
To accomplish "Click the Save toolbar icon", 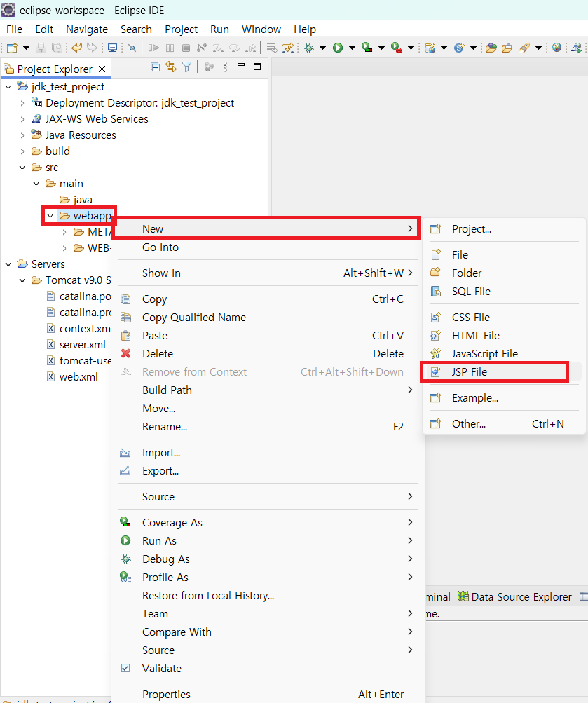I will 41,48.
